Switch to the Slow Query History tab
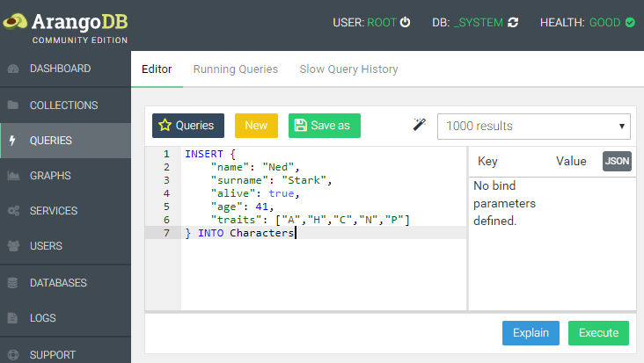Screen dimensions: 644x363 [x=348, y=69]
